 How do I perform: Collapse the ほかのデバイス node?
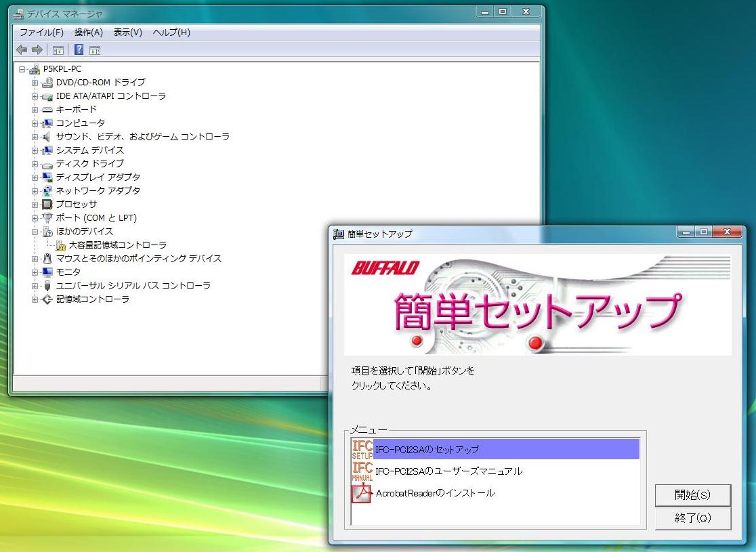[x=35, y=232]
